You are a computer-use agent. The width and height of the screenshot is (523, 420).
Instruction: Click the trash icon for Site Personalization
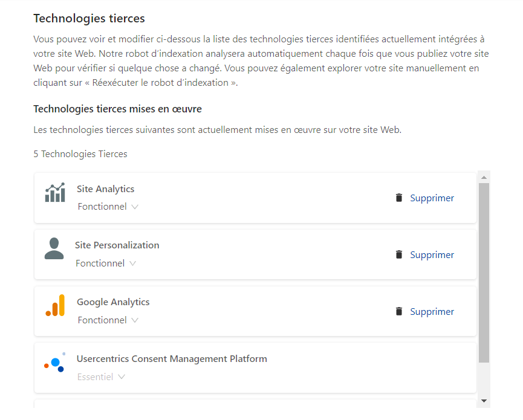point(399,254)
